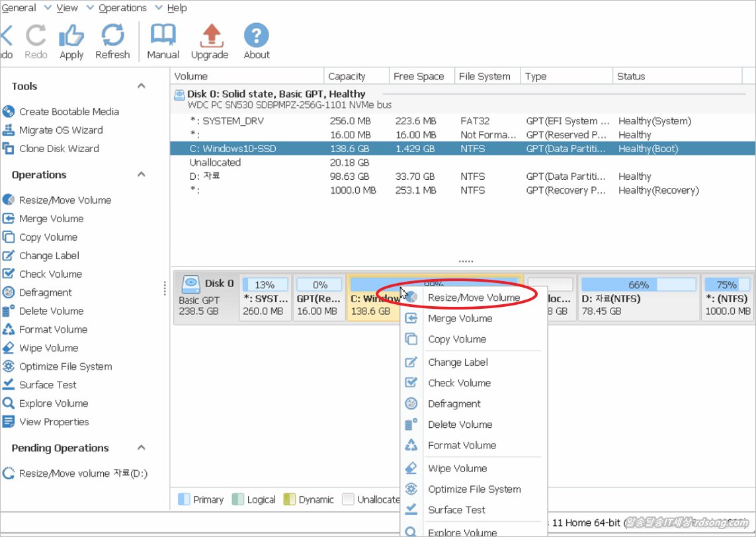
Task: Open Clone Disk Wizard in sidebar
Action: point(59,149)
